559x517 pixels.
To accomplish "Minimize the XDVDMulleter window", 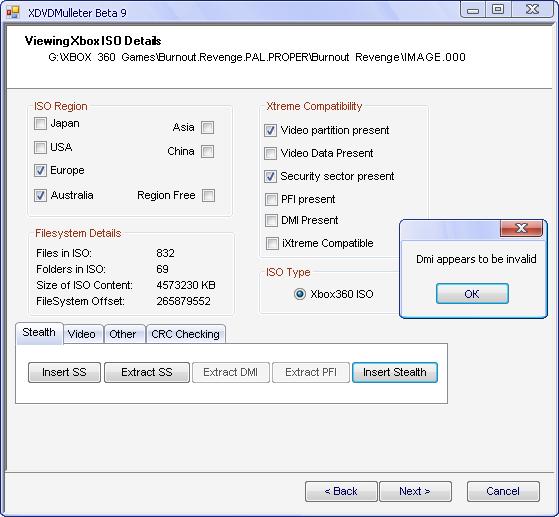I will (473, 10).
